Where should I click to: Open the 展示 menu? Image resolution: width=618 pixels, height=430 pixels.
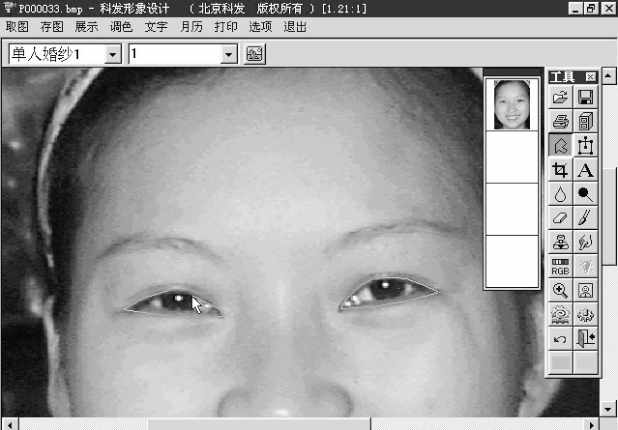tap(86, 27)
